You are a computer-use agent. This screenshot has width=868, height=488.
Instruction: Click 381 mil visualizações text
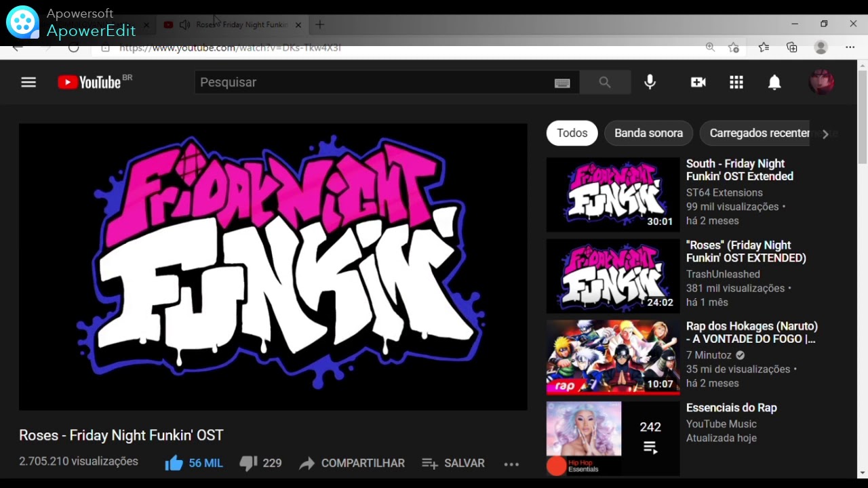(x=735, y=288)
